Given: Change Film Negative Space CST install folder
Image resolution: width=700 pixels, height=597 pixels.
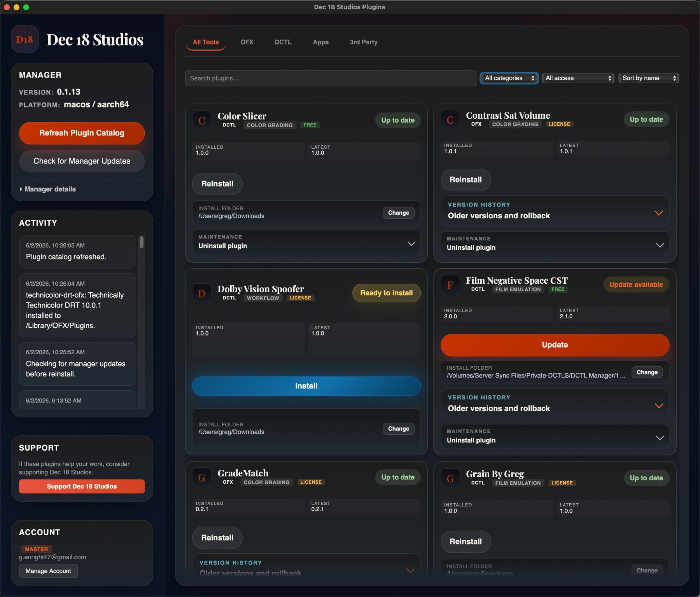Looking at the screenshot, I should click(x=647, y=372).
